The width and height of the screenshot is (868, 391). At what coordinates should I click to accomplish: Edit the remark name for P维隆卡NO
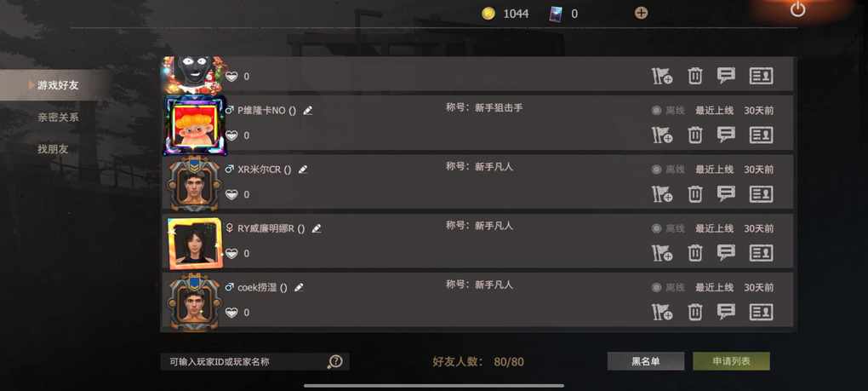(x=308, y=111)
